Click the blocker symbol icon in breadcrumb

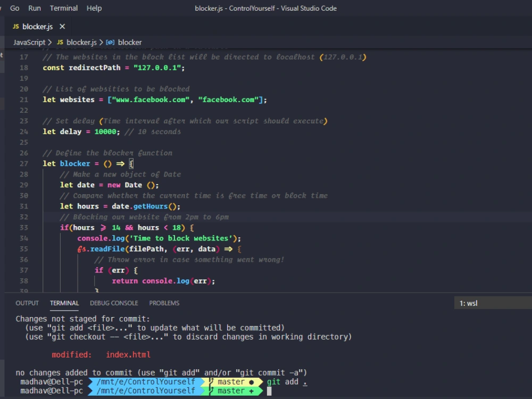pos(110,43)
